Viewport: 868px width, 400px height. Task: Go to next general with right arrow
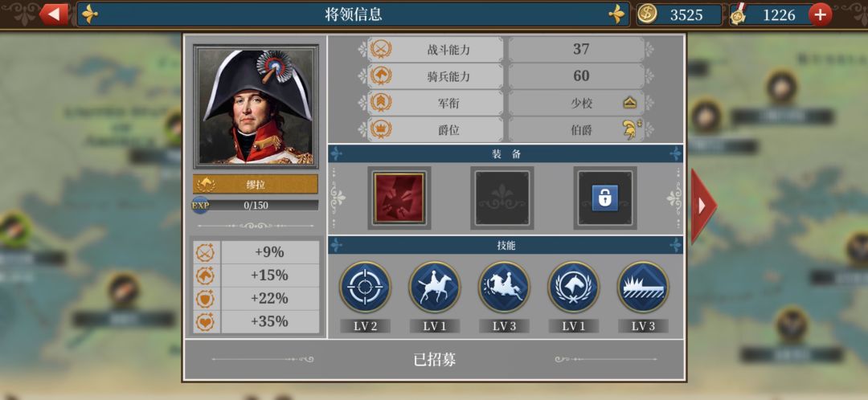pos(703,206)
